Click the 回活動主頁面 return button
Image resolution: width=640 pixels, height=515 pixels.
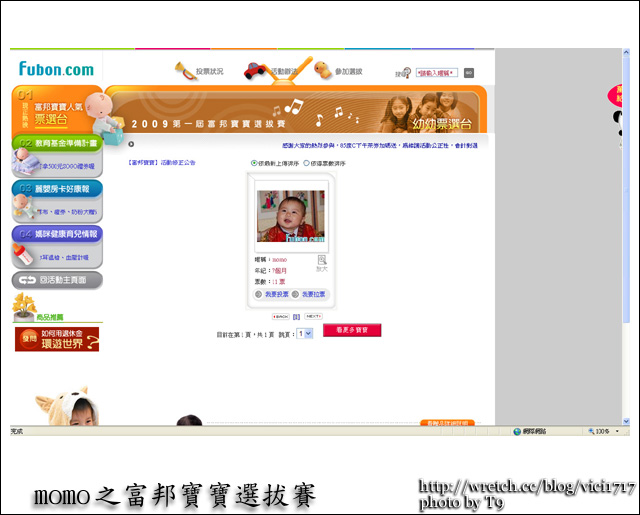click(57, 280)
